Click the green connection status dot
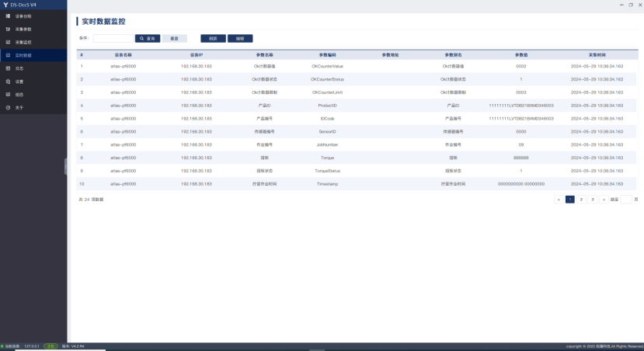This screenshot has height=351, width=644. [2, 346]
